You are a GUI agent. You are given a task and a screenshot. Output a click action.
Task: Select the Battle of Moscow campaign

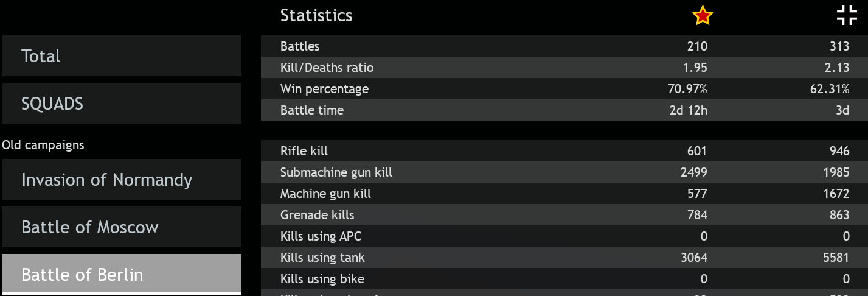coord(122,227)
